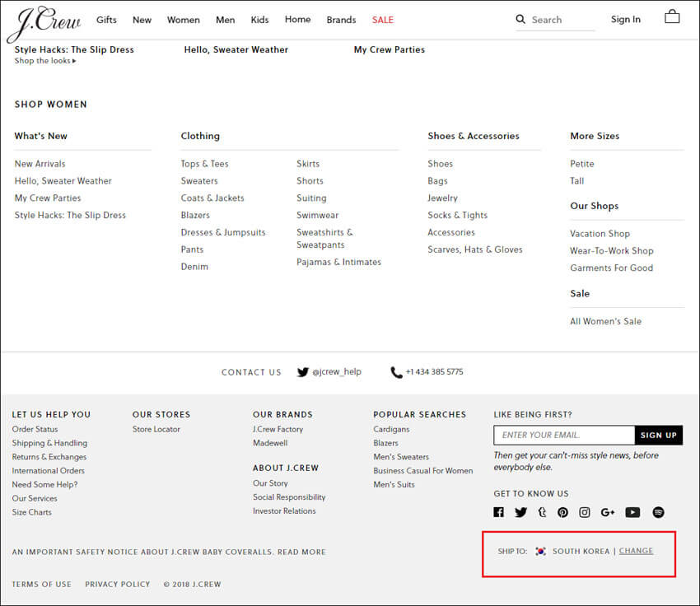The image size is (700, 606).
Task: Click @jcrew_help Twitter handle
Action: click(x=337, y=371)
